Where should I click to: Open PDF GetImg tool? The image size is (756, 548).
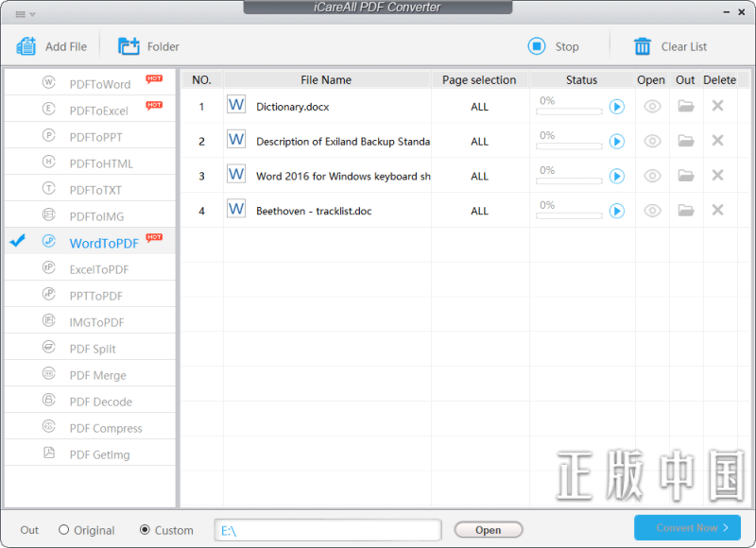[90, 454]
